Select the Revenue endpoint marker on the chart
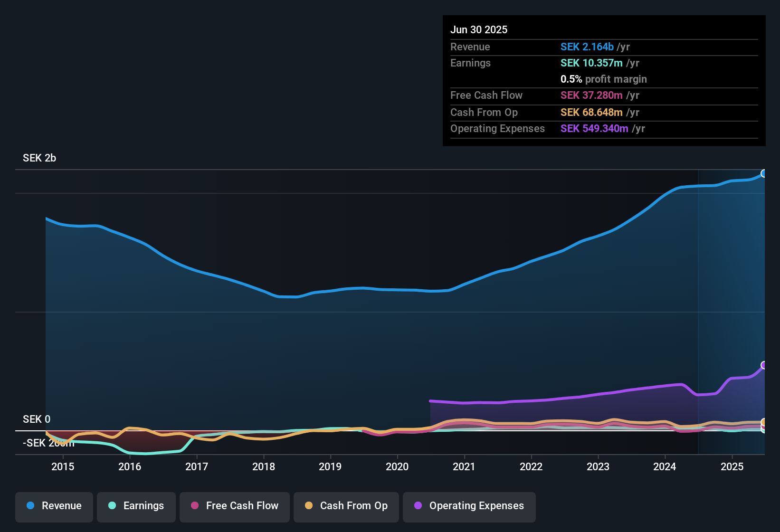This screenshot has width=780, height=532. point(764,174)
